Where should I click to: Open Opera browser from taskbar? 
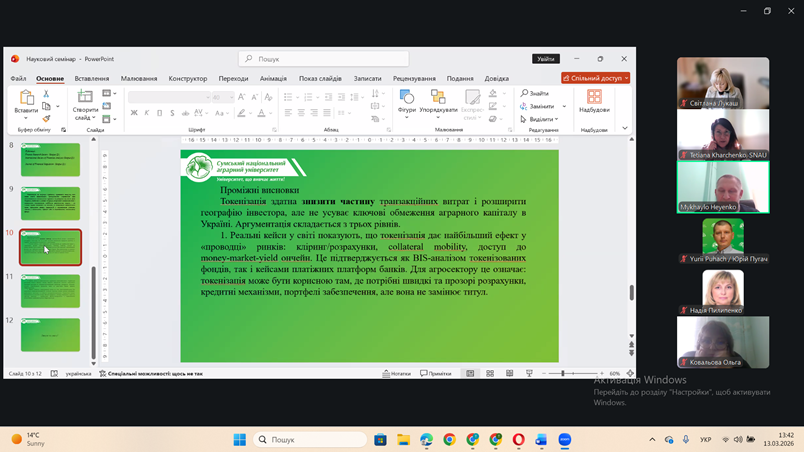pos(518,440)
